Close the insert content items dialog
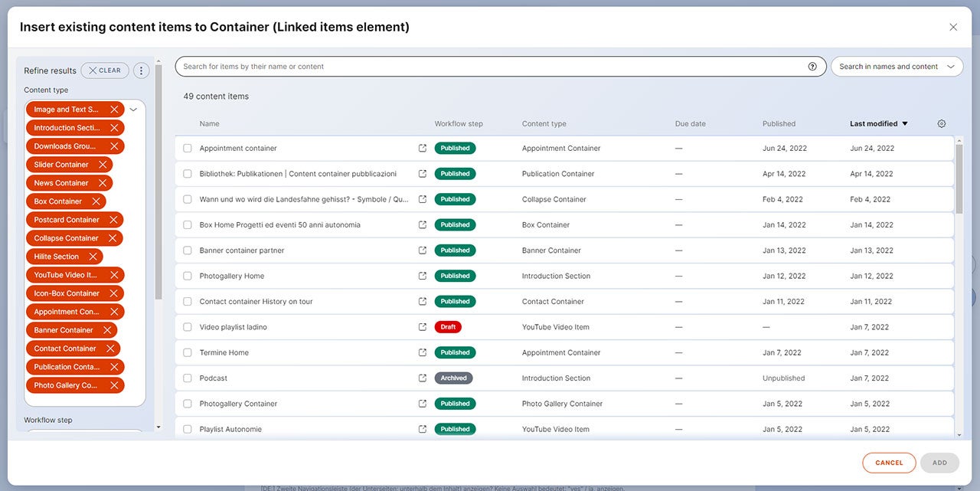 pyautogui.click(x=953, y=27)
